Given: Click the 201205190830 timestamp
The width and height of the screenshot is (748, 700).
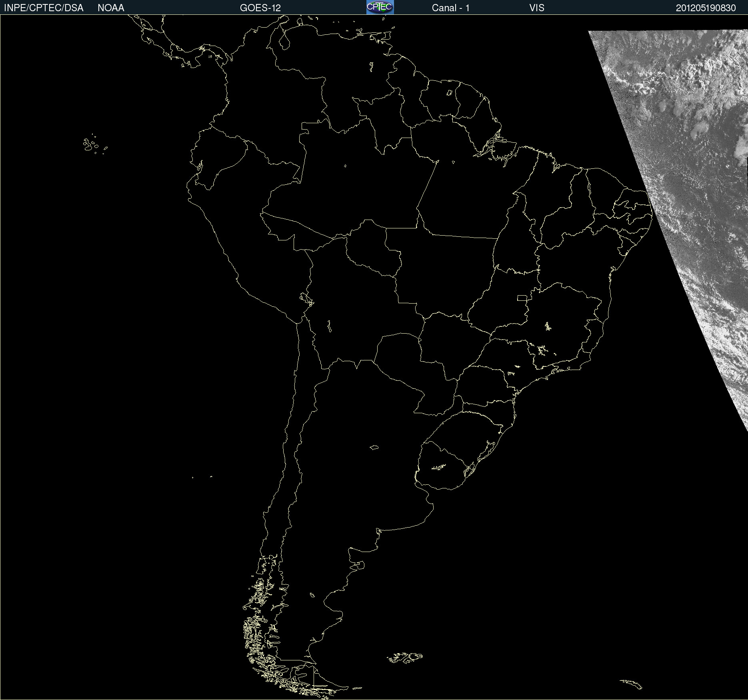Looking at the screenshot, I should click(x=706, y=8).
